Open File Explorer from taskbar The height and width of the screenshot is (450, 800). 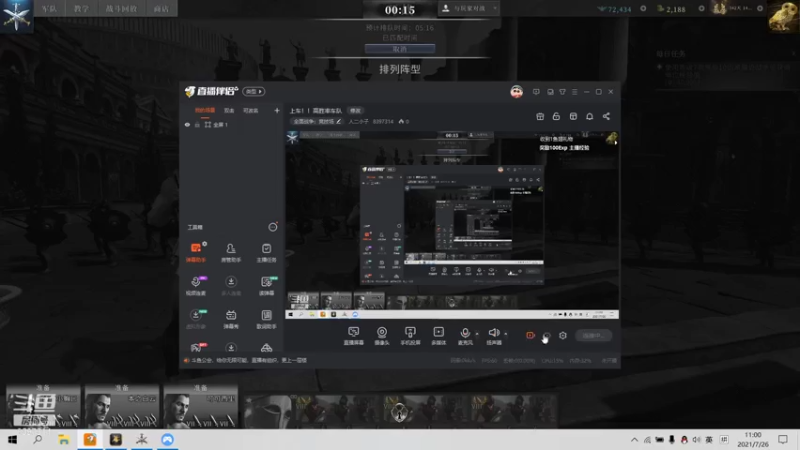(63, 439)
